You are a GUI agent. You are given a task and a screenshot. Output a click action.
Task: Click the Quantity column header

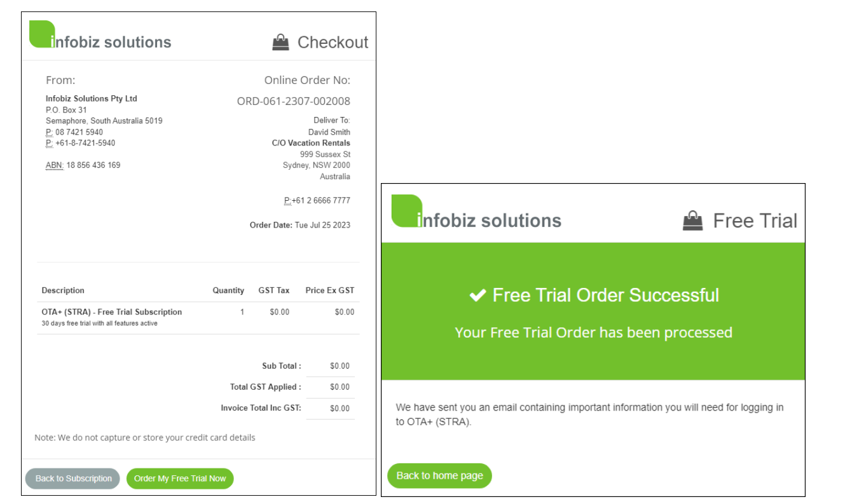[x=228, y=290]
